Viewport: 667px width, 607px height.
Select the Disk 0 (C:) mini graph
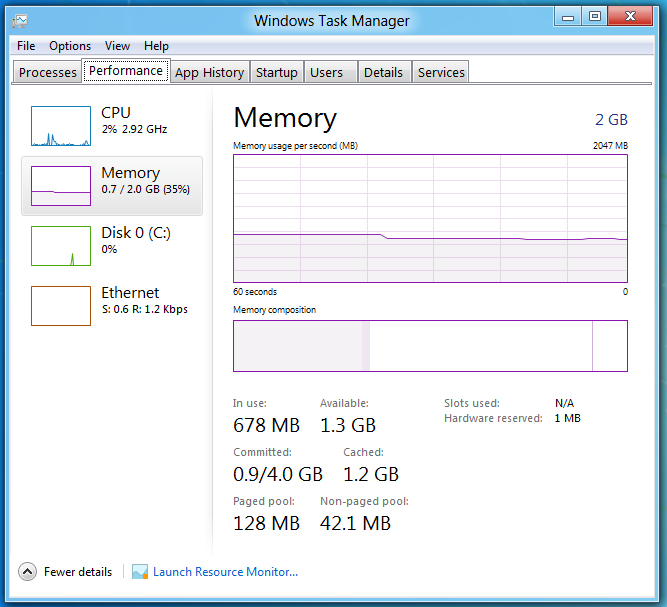pos(61,246)
